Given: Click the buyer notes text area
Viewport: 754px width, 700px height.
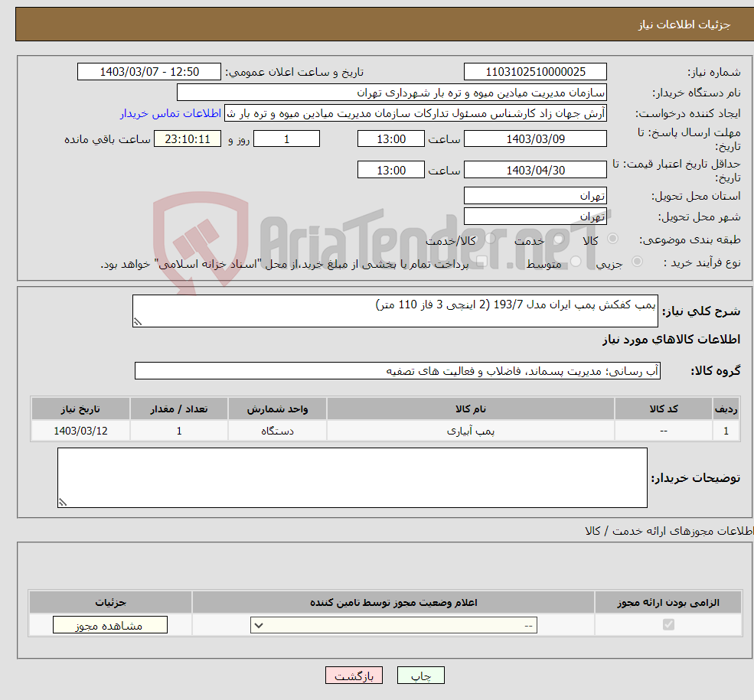Looking at the screenshot, I should pos(352,477).
